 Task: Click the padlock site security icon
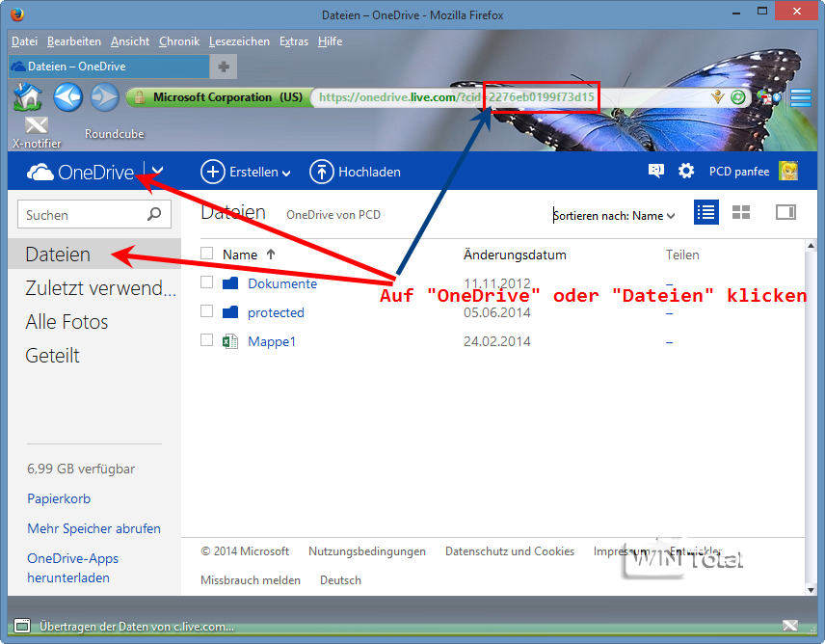tap(140, 97)
